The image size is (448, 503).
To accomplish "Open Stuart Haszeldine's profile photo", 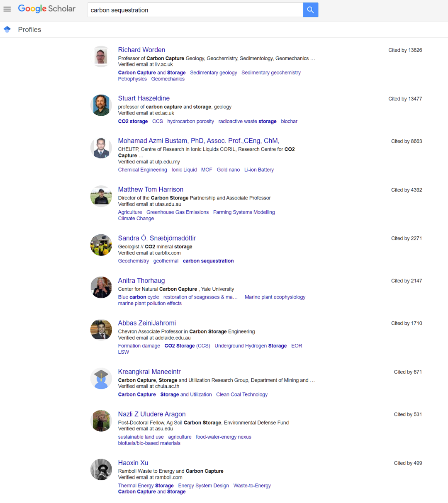I will pyautogui.click(x=101, y=105).
